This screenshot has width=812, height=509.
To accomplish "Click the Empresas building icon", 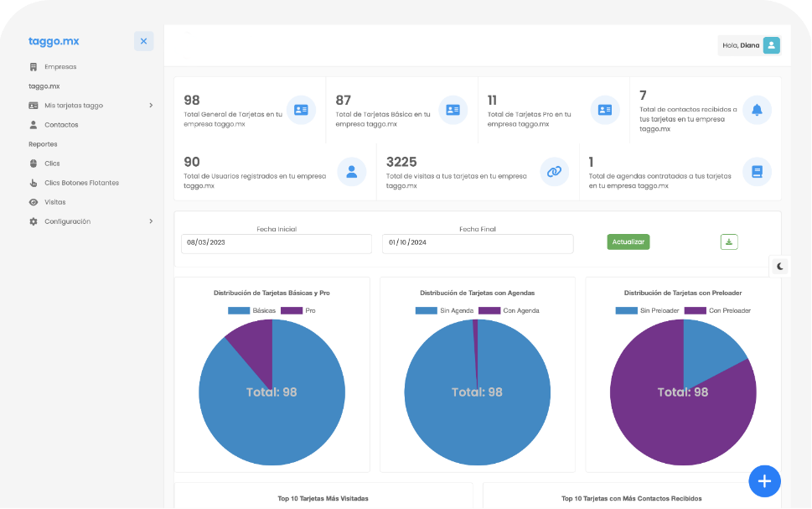I will tap(34, 67).
